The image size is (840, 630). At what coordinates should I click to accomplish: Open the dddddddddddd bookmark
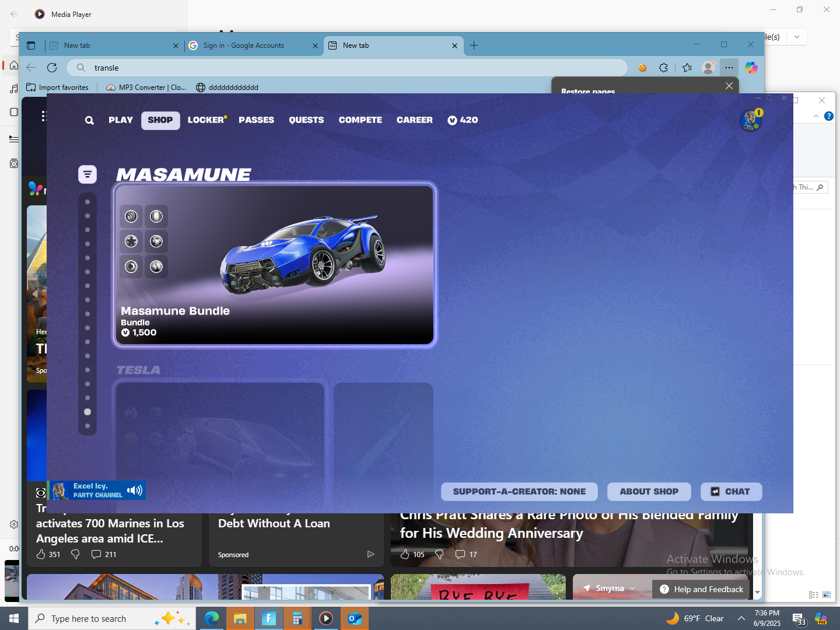click(227, 87)
